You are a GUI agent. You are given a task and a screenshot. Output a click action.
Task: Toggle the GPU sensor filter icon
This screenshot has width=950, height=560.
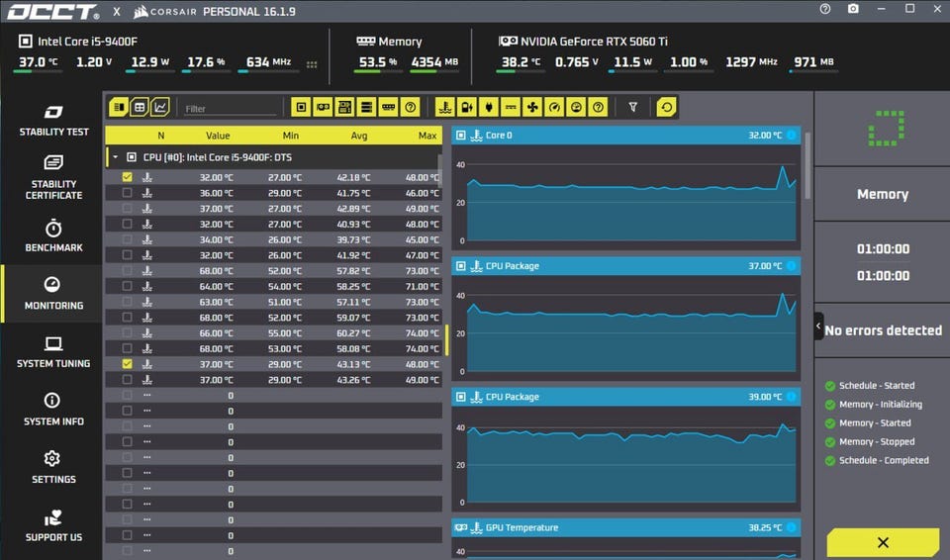coord(323,107)
